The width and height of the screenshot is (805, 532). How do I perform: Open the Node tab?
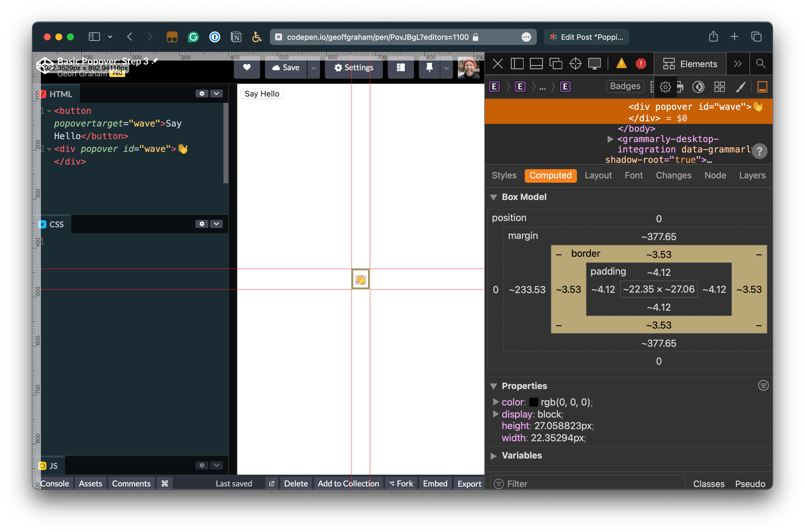[x=715, y=176]
